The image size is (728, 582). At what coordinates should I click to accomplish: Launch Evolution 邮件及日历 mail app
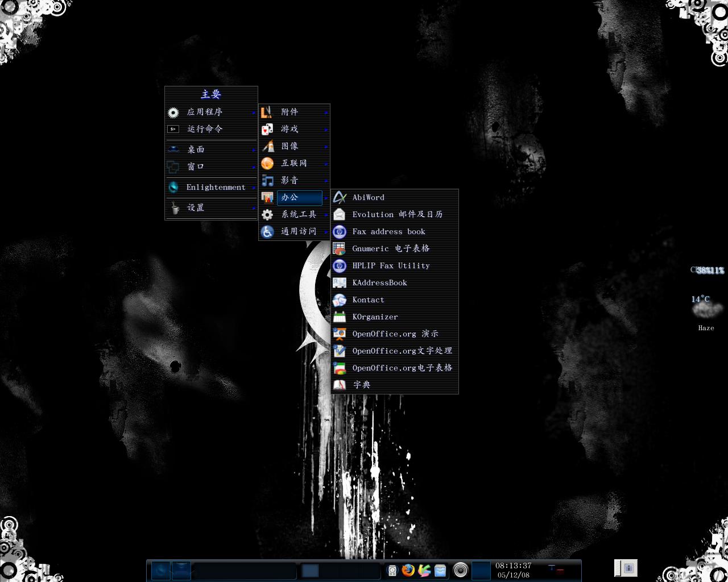tap(395, 214)
